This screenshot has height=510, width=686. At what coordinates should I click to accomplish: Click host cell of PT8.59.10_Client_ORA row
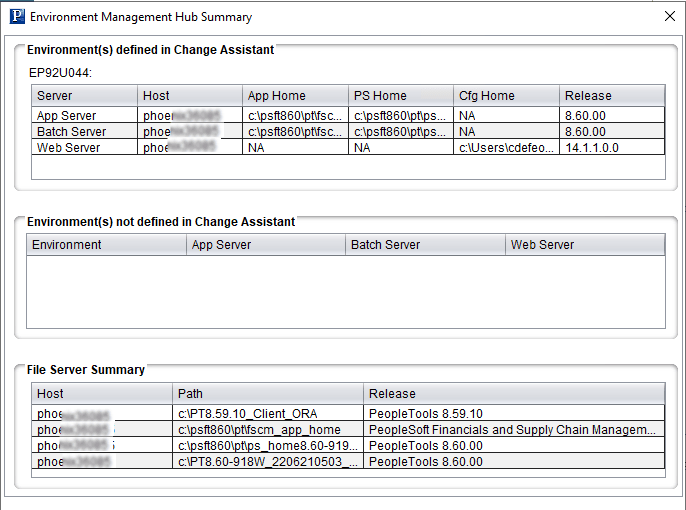(102, 413)
